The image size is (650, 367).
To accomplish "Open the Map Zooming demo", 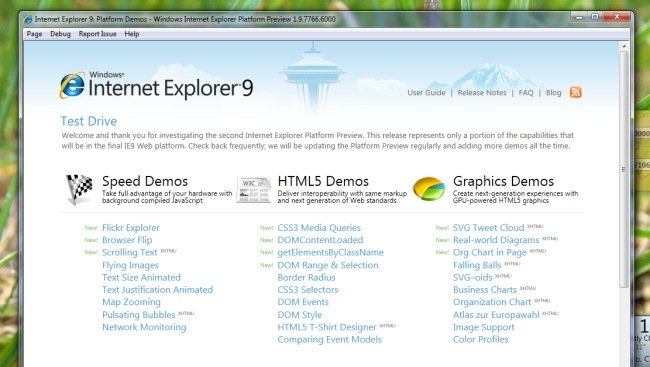I will 131,302.
